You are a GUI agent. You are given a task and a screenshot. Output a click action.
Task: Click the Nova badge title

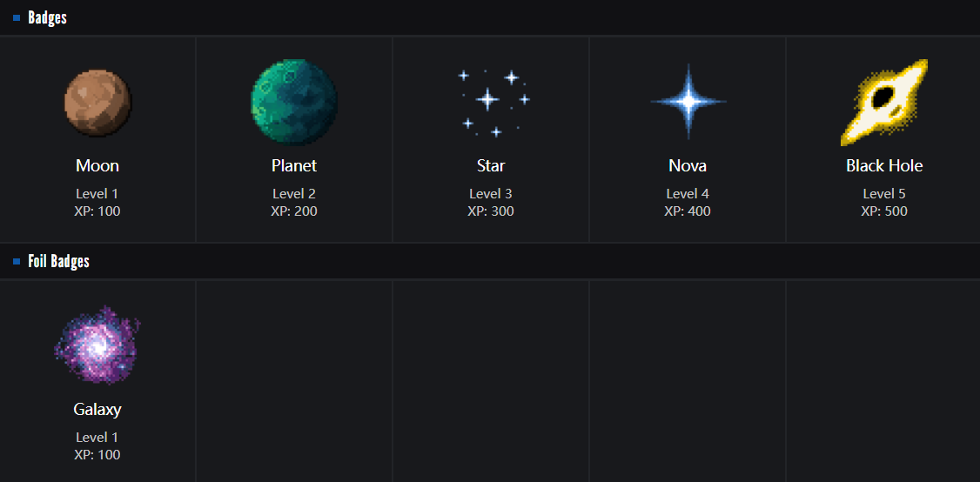tap(688, 165)
